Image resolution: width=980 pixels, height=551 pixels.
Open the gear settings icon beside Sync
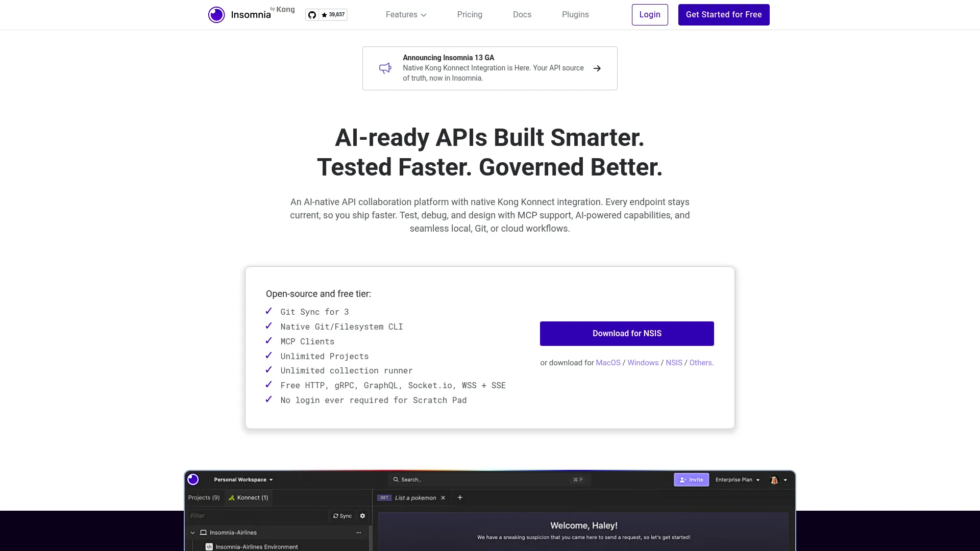point(363,516)
